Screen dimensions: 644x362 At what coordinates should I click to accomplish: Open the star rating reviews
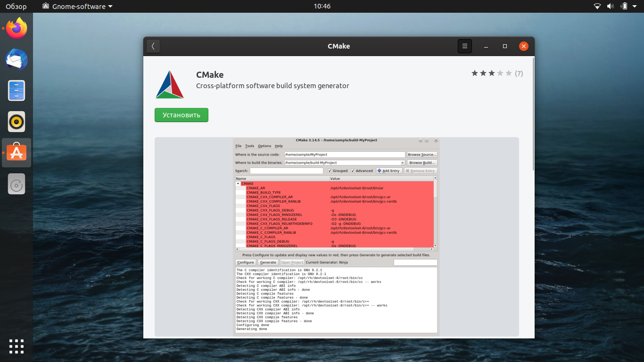click(492, 73)
